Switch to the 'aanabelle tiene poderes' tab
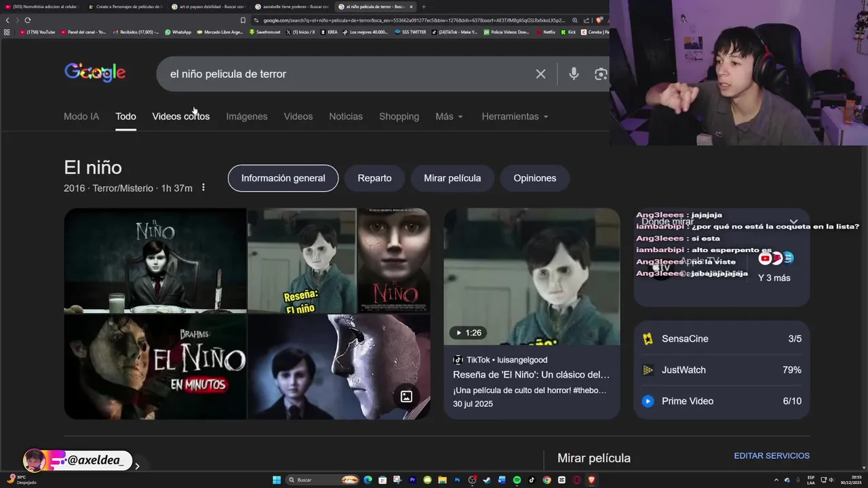868x488 pixels. pos(292,7)
